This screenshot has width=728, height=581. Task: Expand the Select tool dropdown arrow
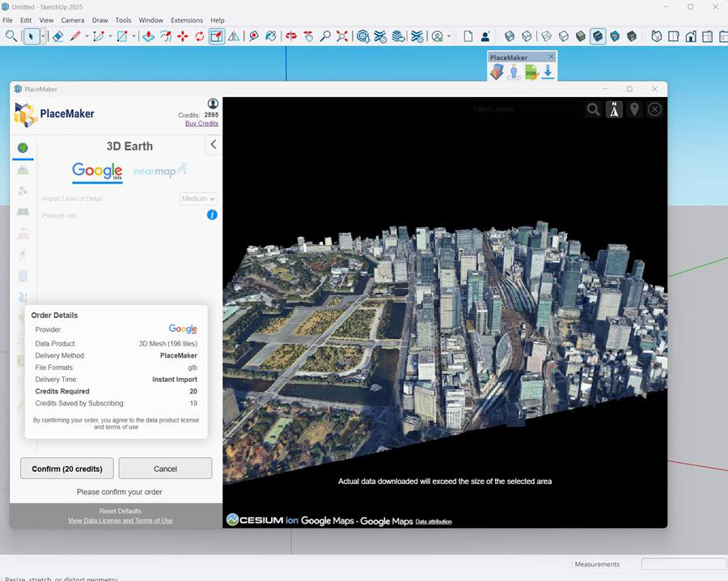pyautogui.click(x=43, y=36)
